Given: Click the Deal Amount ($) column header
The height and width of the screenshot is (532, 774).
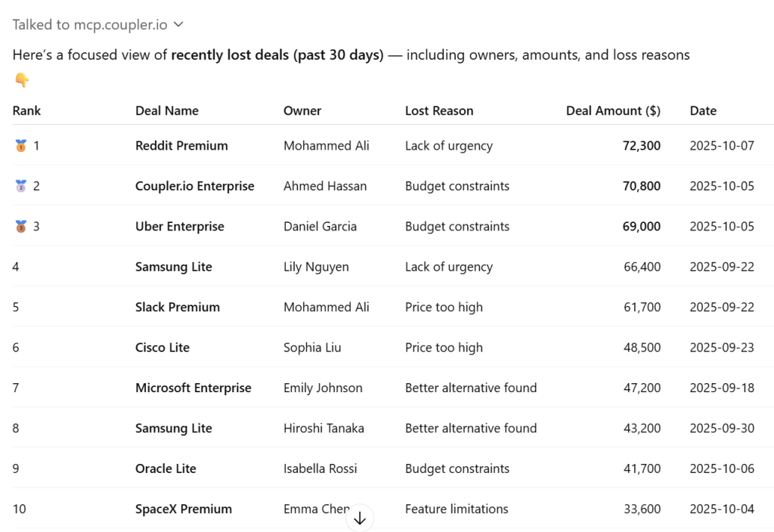Looking at the screenshot, I should point(613,111).
